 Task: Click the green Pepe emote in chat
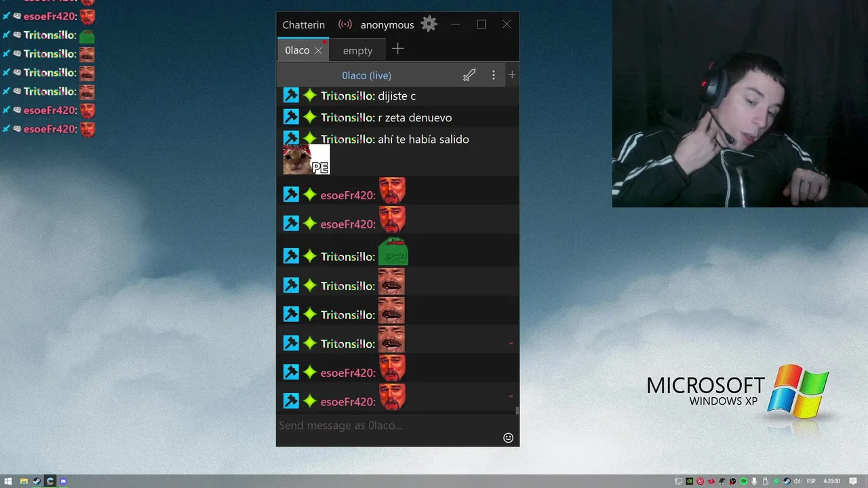(393, 251)
